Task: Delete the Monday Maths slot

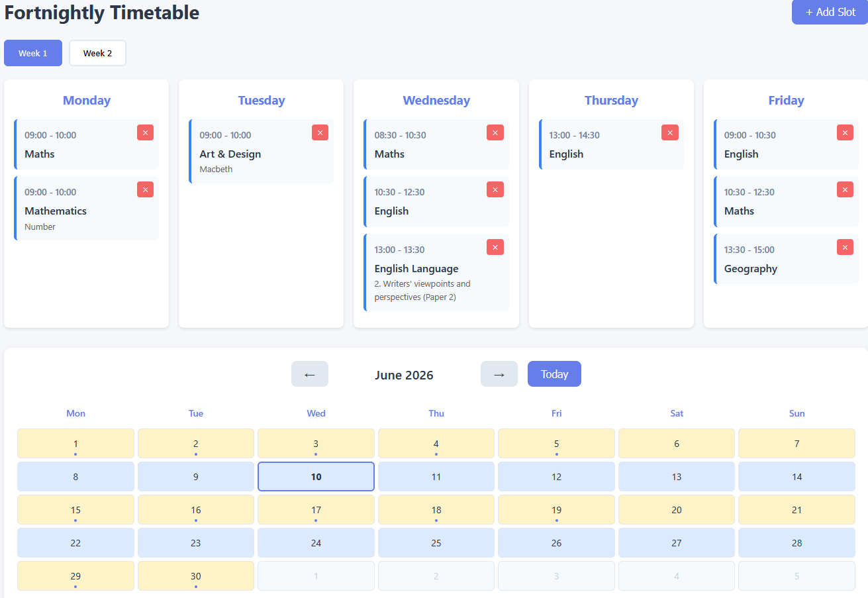Action: click(x=145, y=132)
